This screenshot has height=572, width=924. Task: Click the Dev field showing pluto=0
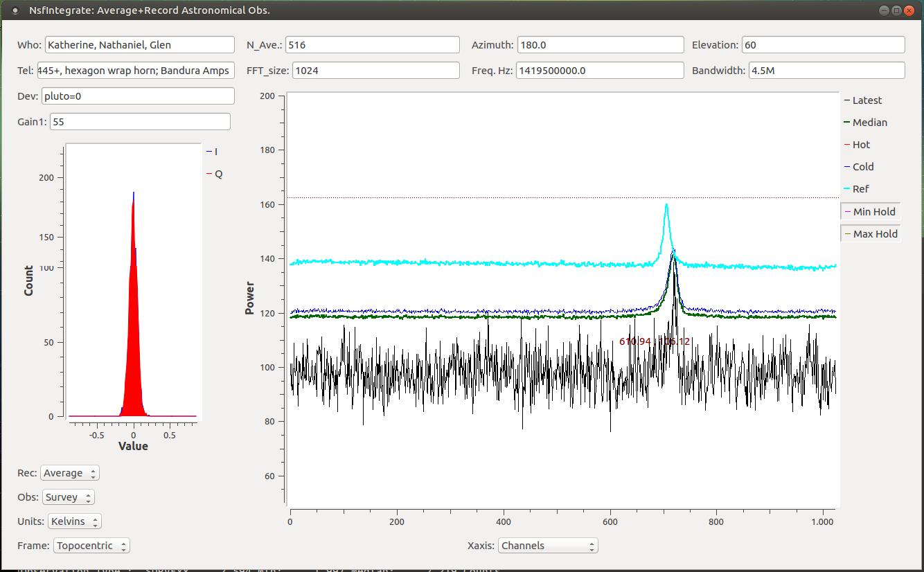(x=139, y=96)
